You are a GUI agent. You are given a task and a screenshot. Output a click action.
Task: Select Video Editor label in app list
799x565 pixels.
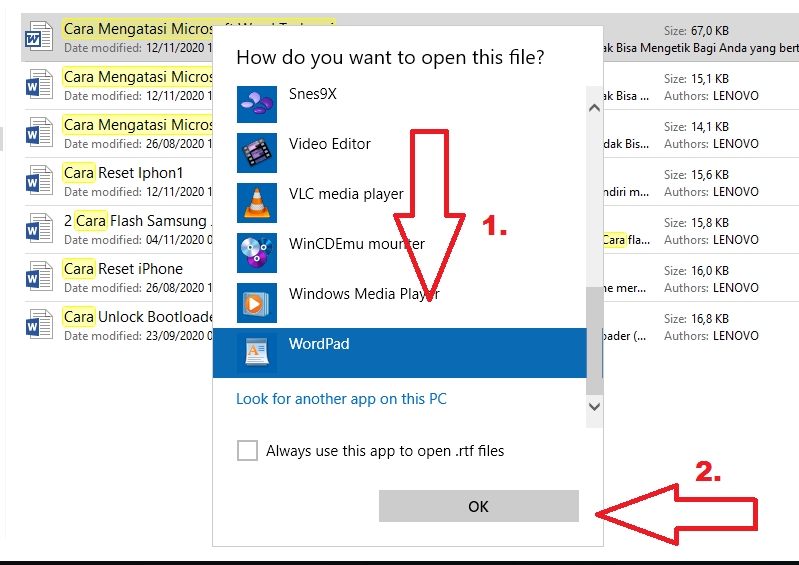(330, 144)
